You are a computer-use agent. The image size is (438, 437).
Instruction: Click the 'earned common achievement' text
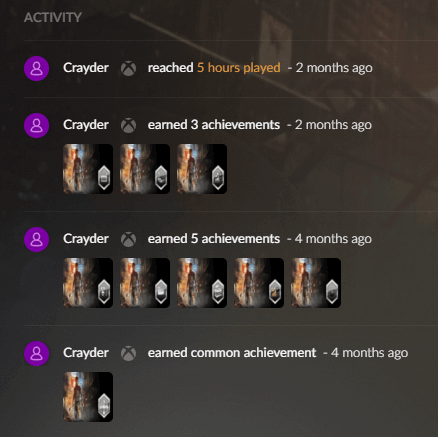point(232,353)
